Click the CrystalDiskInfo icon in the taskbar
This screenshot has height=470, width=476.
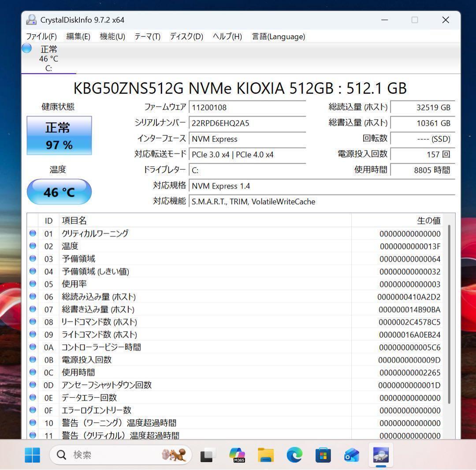[x=380, y=455]
